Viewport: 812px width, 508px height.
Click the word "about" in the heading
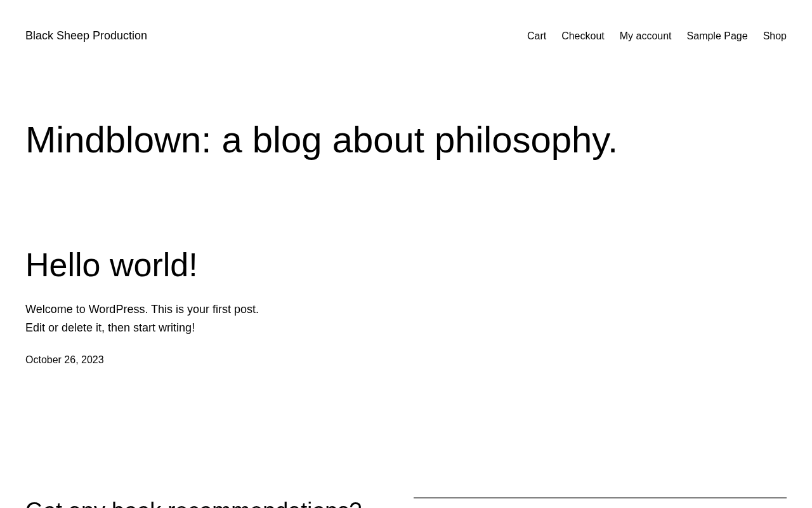[378, 140]
